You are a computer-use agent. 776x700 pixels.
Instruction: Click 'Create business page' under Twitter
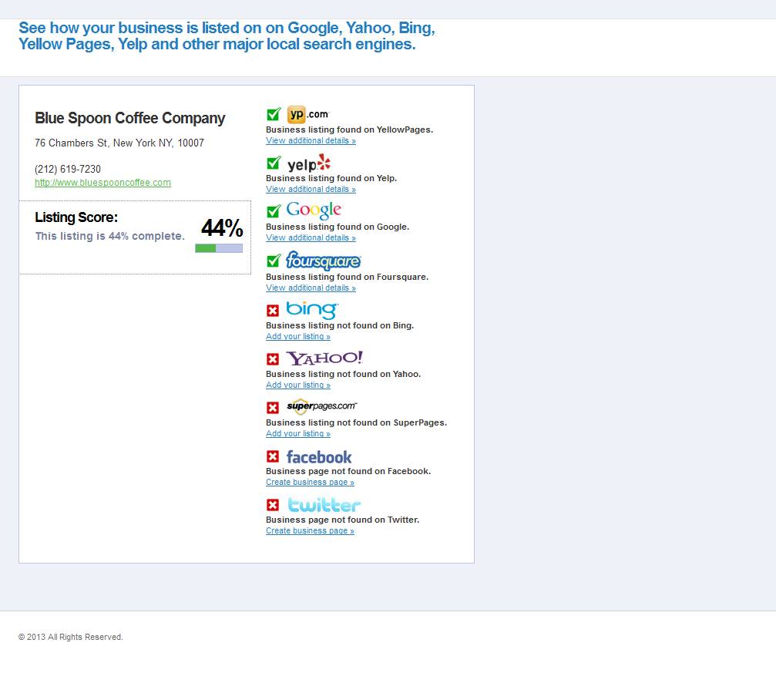[x=310, y=530]
